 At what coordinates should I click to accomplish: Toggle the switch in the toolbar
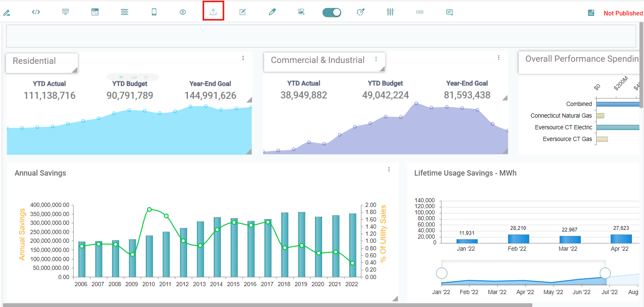pyautogui.click(x=332, y=13)
